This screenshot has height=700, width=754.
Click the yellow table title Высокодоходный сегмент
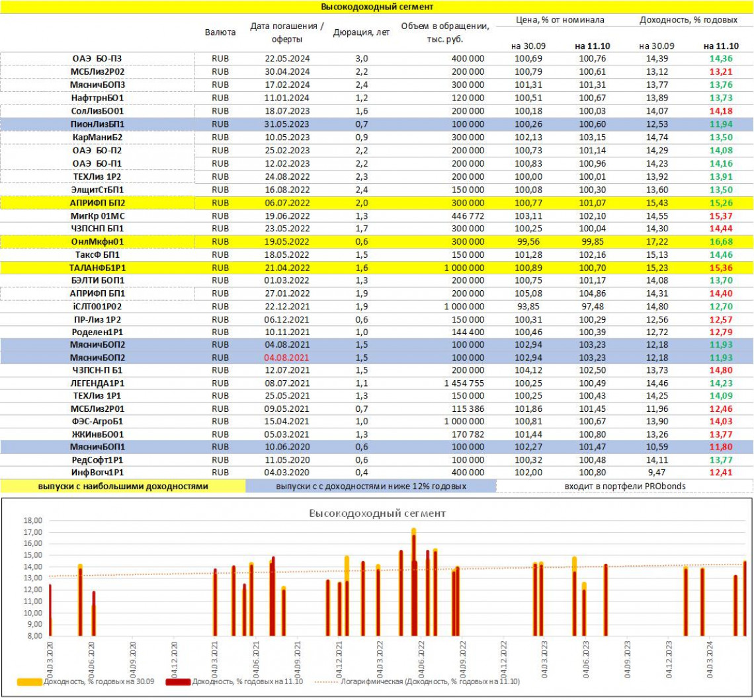(x=377, y=7)
